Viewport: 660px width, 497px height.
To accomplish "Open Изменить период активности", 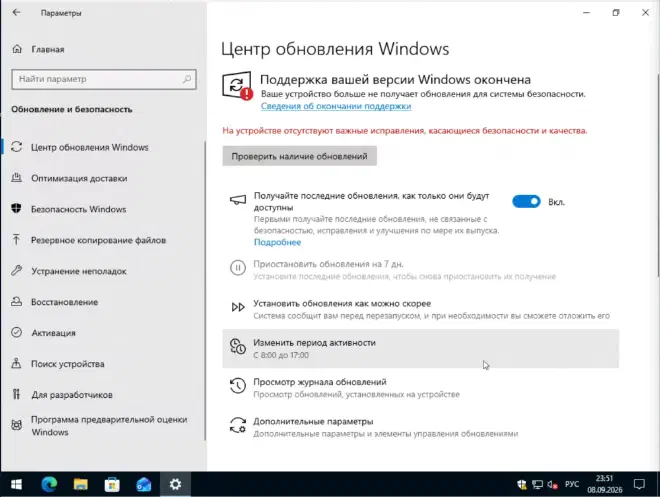I will point(420,348).
